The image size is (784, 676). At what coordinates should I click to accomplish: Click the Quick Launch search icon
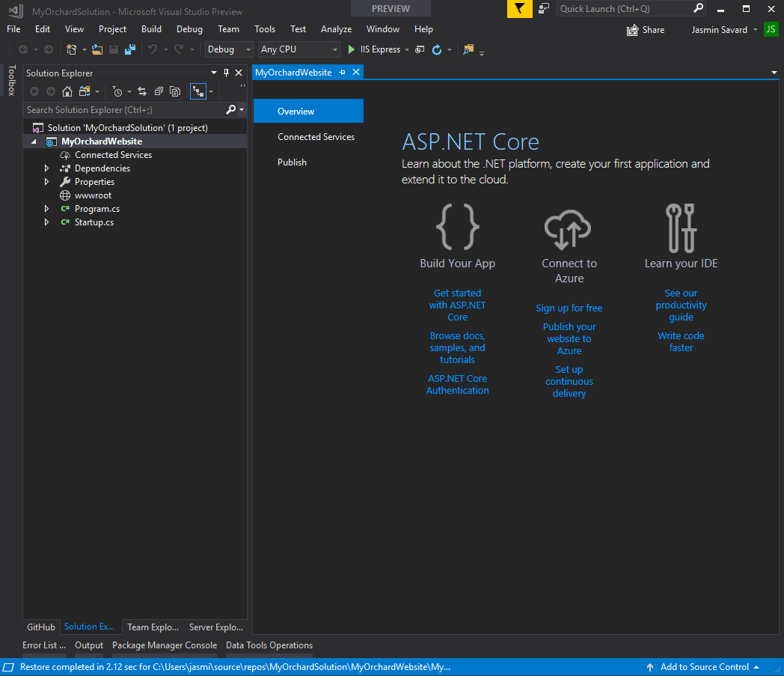[x=699, y=8]
